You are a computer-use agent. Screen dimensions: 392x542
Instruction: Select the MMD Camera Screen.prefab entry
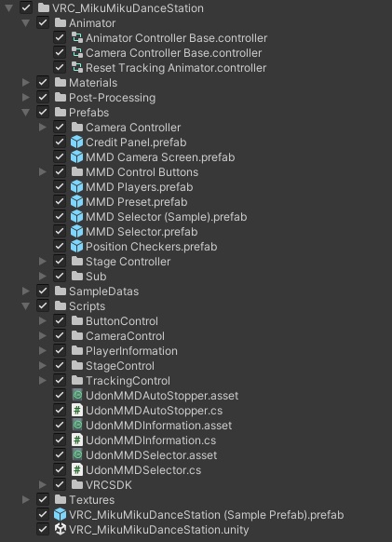point(160,157)
